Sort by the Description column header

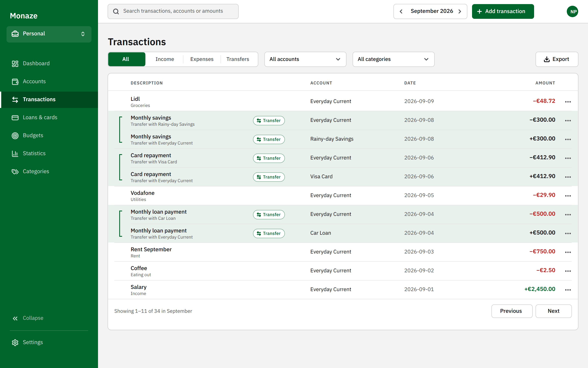147,83
